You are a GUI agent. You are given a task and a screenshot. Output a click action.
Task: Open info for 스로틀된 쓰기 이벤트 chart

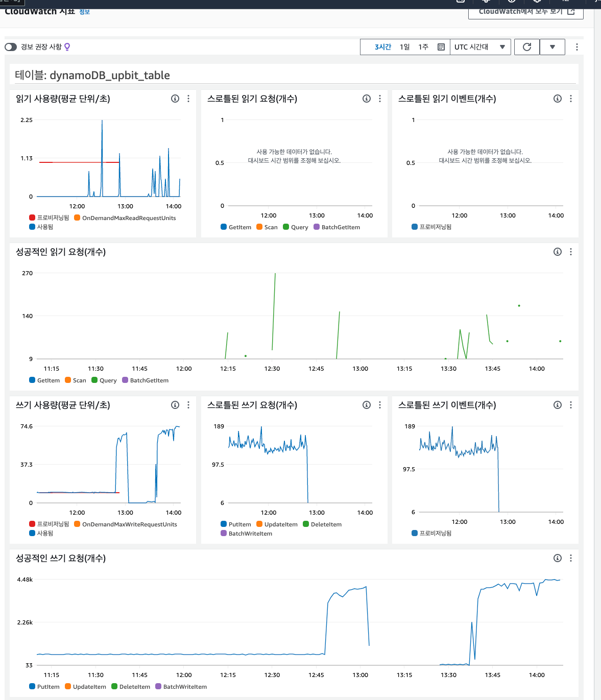[558, 405]
